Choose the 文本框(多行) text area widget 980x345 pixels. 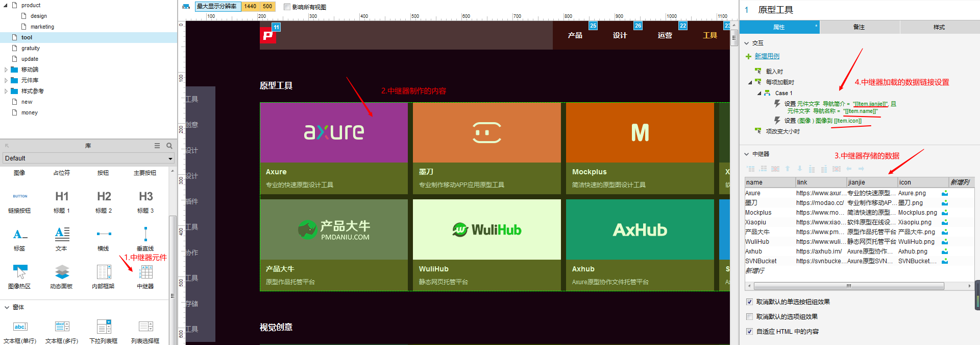[x=62, y=331]
